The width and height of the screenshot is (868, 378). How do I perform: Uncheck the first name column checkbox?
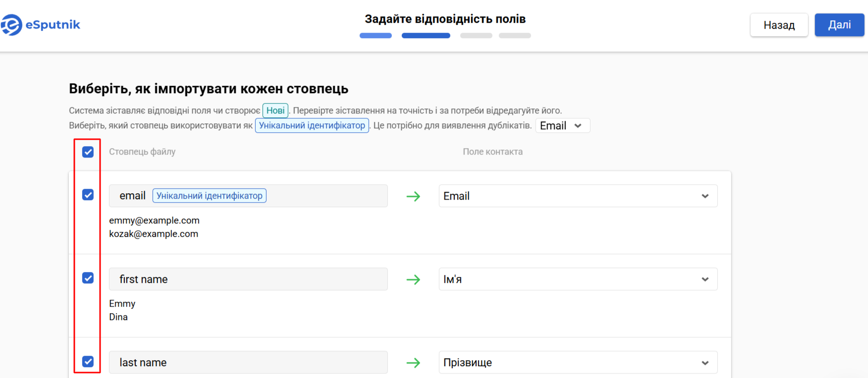[x=88, y=278]
